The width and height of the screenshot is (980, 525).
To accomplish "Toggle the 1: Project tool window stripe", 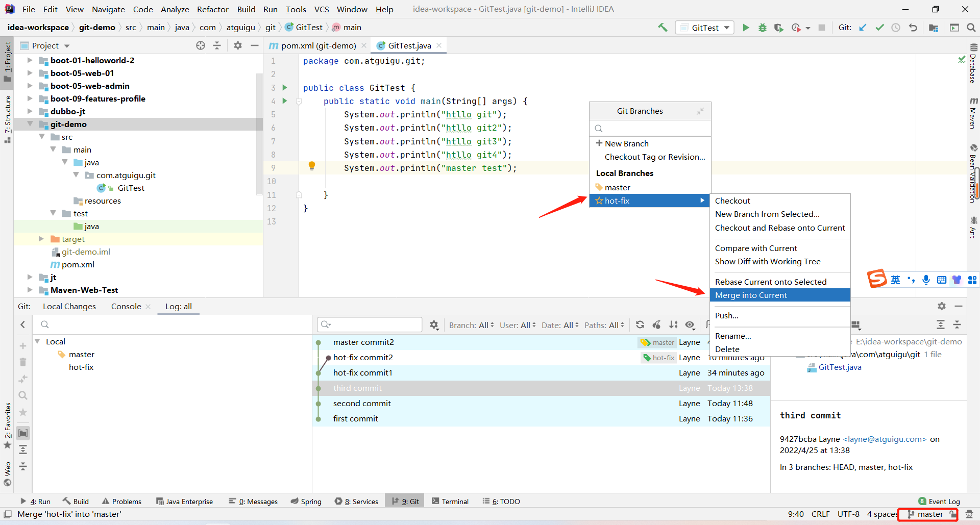I will [x=7, y=61].
